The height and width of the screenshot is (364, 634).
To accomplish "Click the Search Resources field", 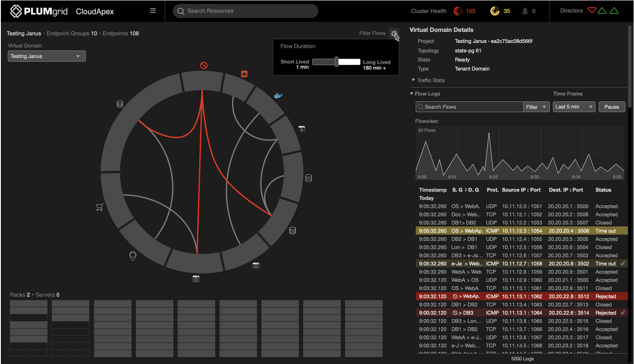I will (246, 11).
